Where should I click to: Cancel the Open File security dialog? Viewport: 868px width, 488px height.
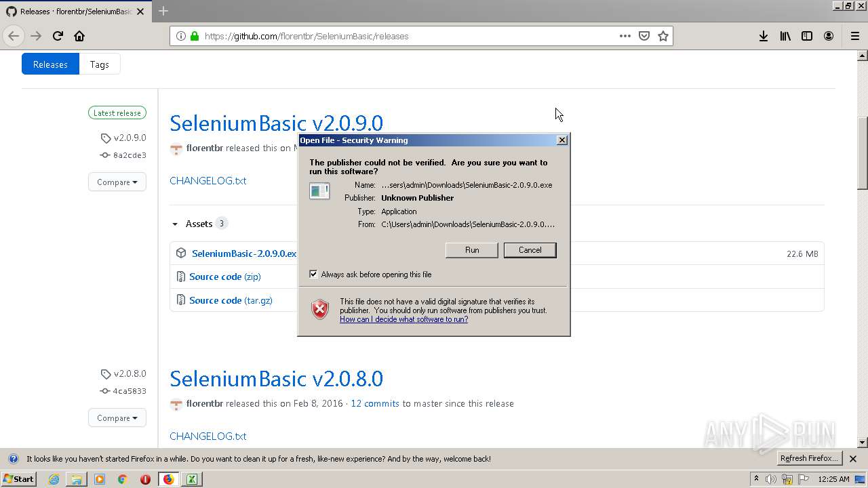(530, 250)
